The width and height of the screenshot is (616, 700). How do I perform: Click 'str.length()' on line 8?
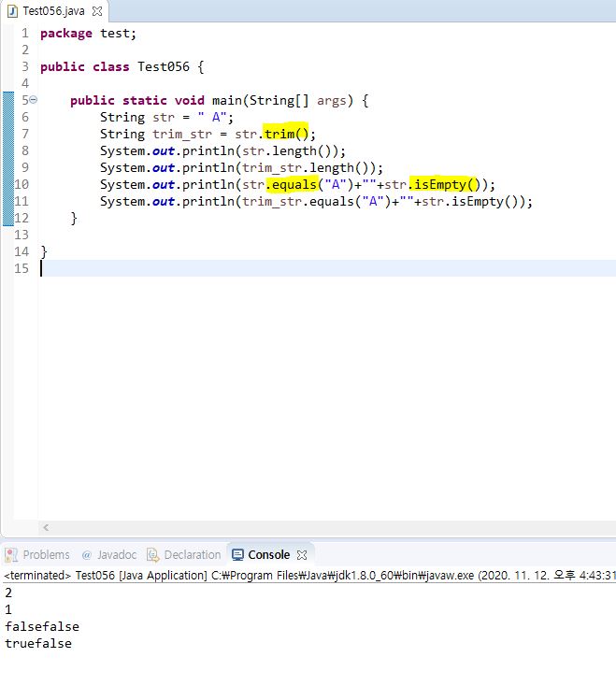click(x=289, y=150)
